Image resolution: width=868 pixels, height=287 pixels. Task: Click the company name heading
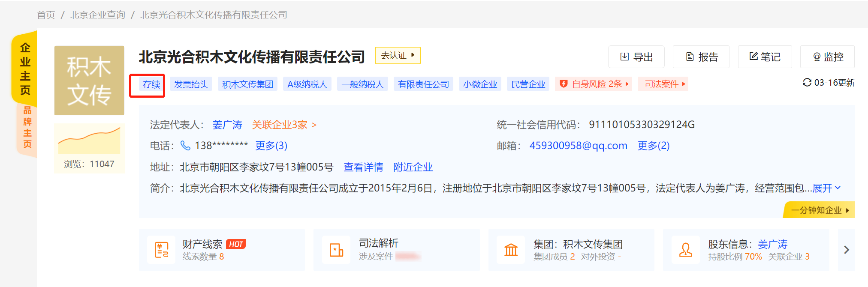[252, 57]
